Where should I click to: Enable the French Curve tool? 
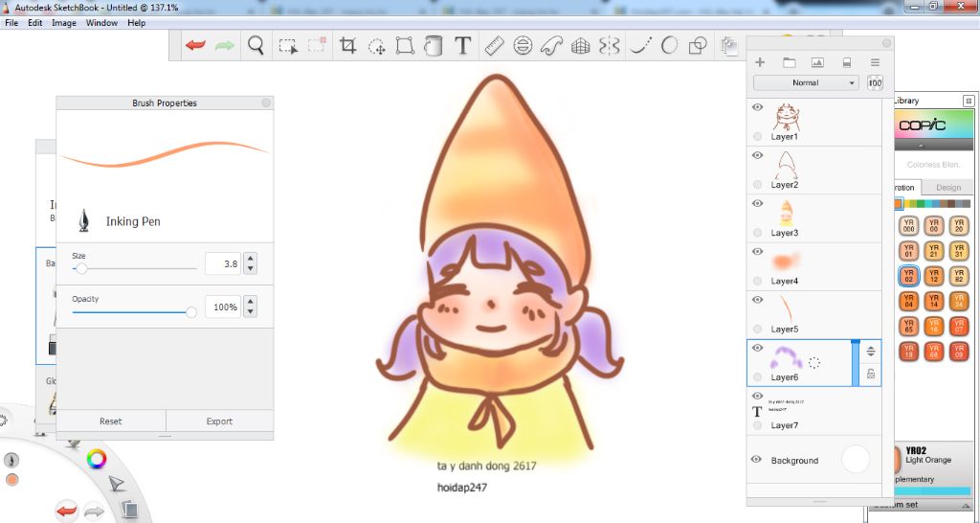[x=551, y=46]
